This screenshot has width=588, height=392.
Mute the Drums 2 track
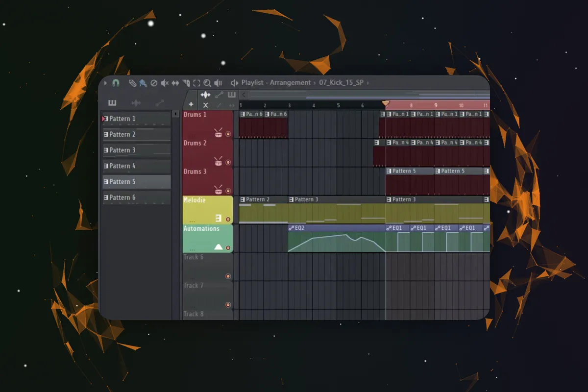pyautogui.click(x=228, y=163)
